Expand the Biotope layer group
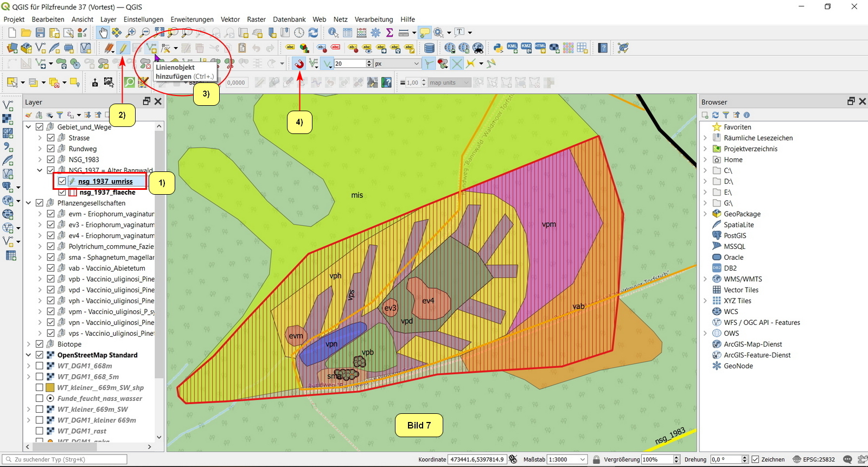The height and width of the screenshot is (467, 868). coord(29,344)
